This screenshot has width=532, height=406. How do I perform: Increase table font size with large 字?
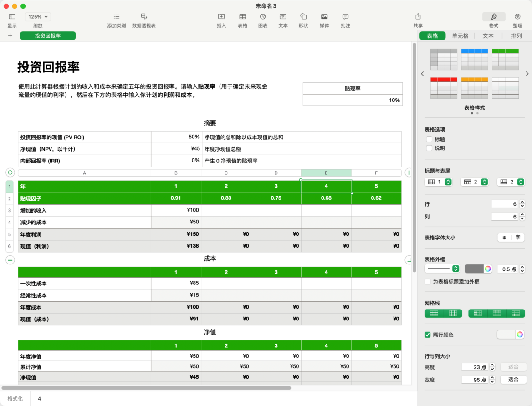coord(518,238)
